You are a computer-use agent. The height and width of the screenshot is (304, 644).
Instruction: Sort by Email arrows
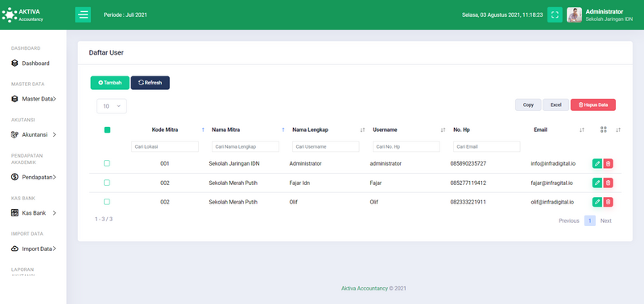(581, 130)
